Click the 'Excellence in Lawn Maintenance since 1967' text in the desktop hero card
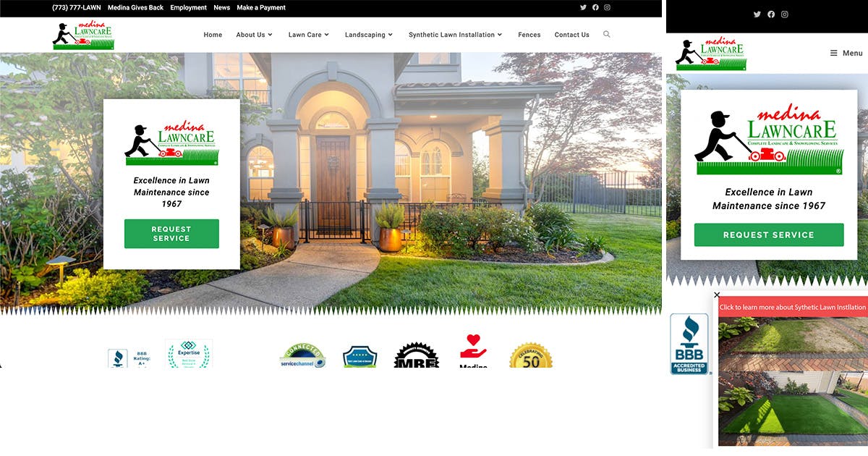Image resolution: width=868 pixels, height=456 pixels. pyautogui.click(x=171, y=193)
